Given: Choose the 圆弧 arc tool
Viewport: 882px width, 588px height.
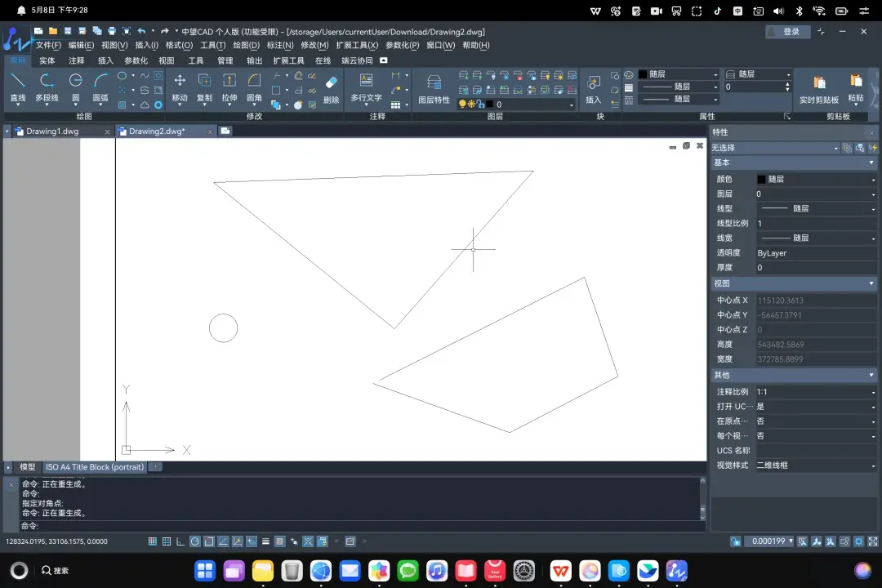Looking at the screenshot, I should click(x=100, y=87).
